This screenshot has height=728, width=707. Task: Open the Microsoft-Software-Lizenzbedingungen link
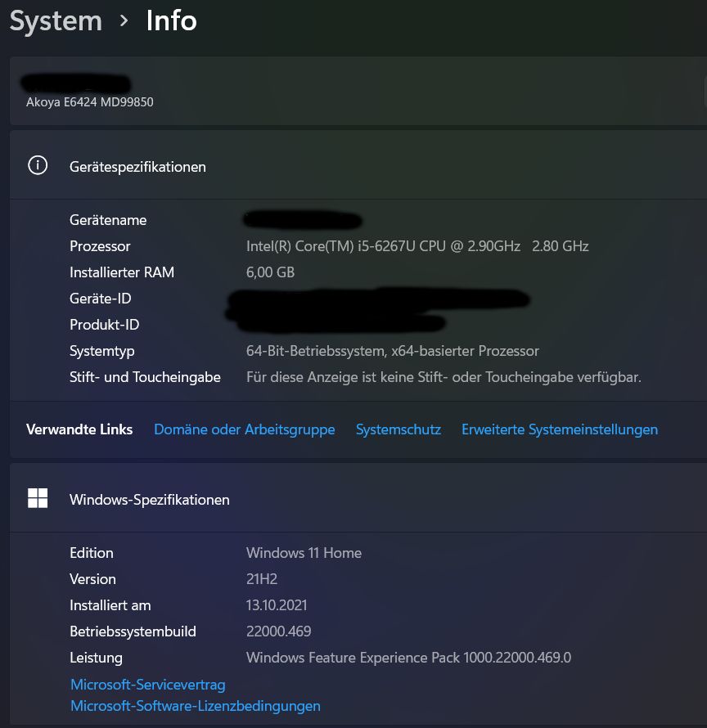click(196, 705)
